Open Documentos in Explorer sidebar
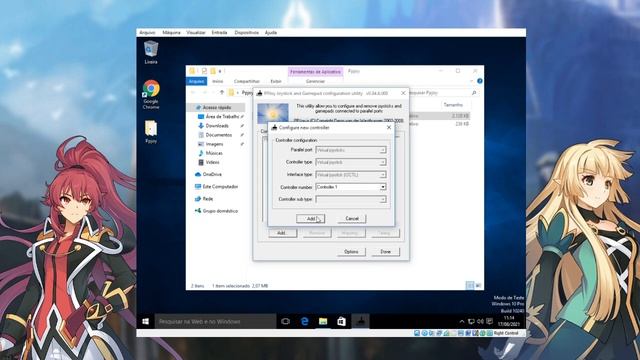 (x=218, y=135)
